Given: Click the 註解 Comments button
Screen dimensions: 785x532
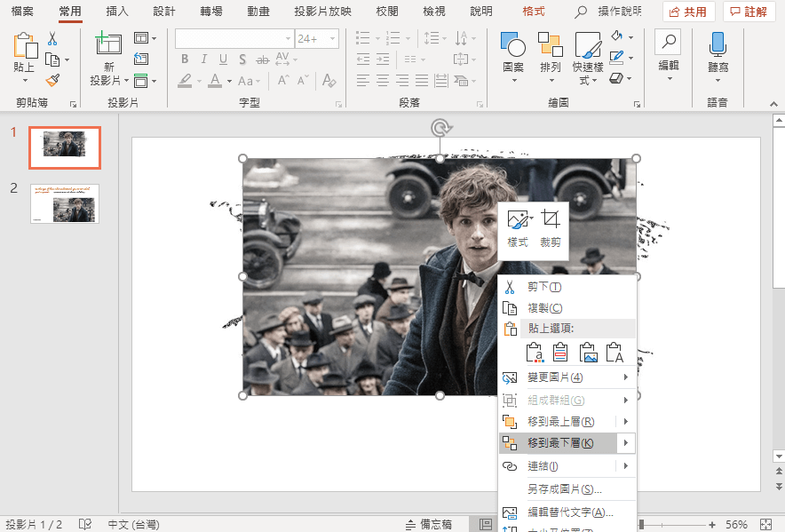Looking at the screenshot, I should click(749, 12).
